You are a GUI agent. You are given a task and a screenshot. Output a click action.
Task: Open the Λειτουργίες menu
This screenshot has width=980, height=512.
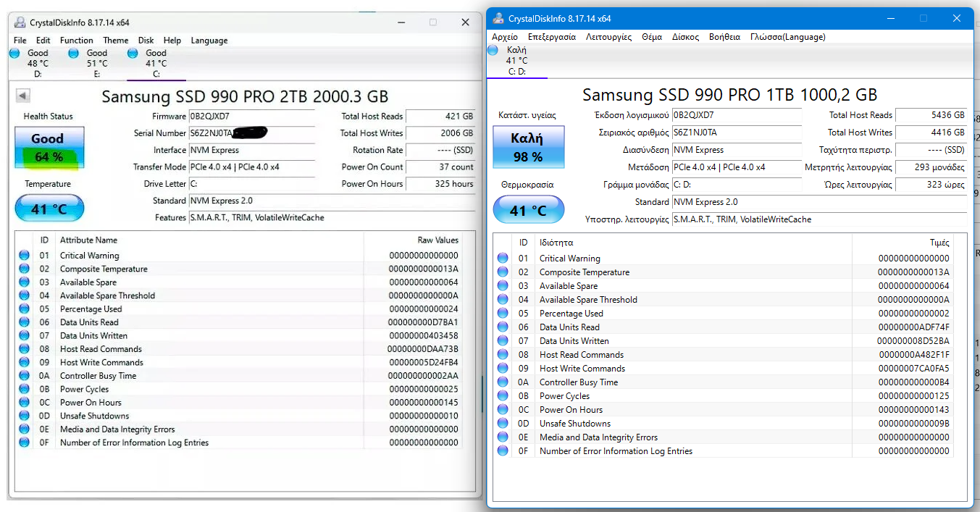608,37
